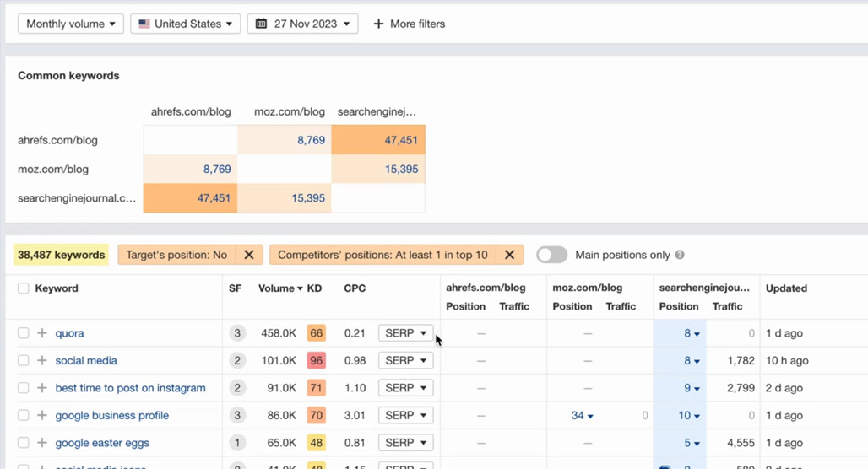Screen dimensions: 868x469
Task: Open position 8 dropdown in the quora row
Action: point(692,333)
